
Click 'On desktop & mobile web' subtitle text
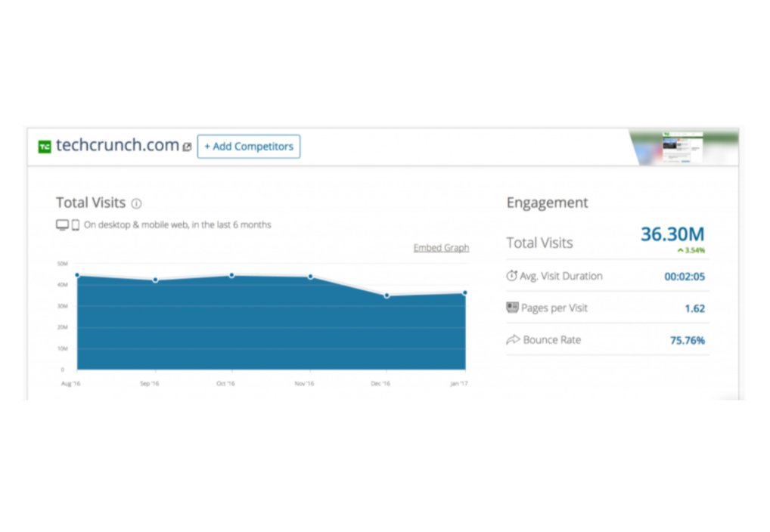pos(177,224)
